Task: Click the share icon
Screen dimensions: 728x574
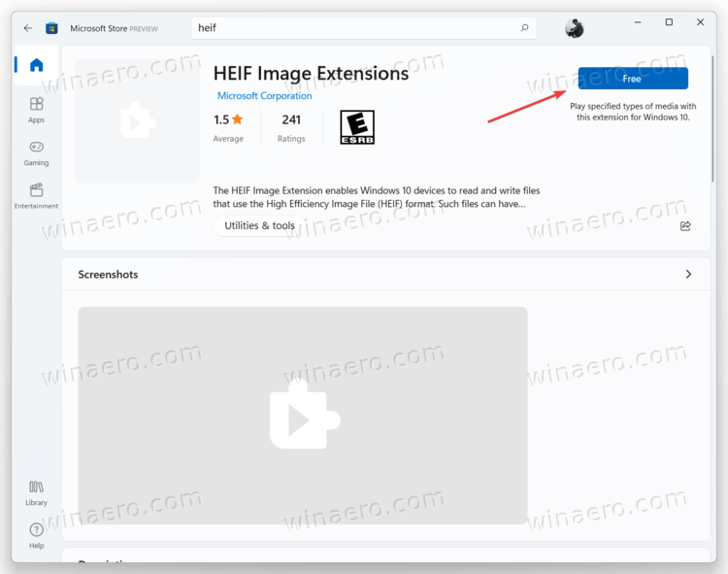Action: point(685,226)
